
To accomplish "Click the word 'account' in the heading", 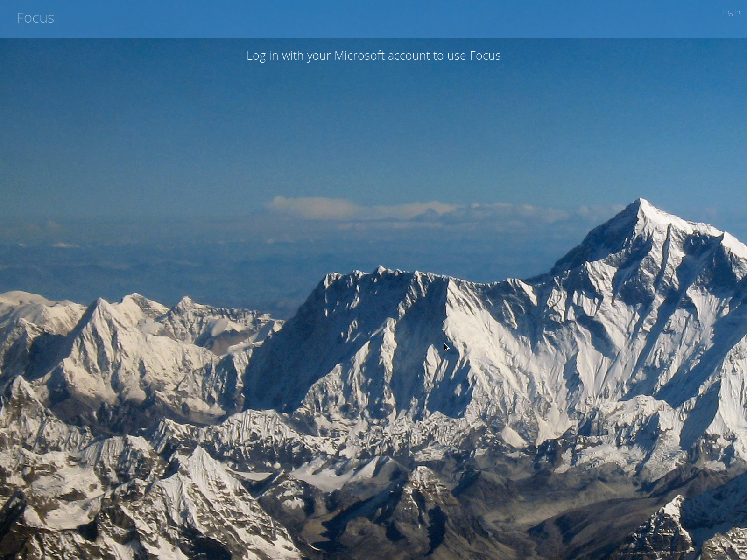I will click(x=409, y=56).
